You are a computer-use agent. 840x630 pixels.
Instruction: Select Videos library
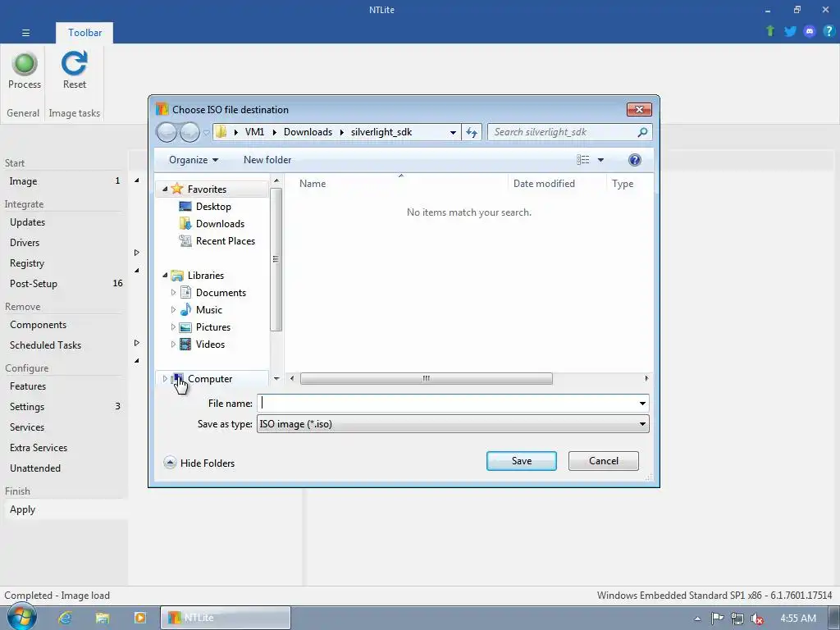click(x=210, y=344)
